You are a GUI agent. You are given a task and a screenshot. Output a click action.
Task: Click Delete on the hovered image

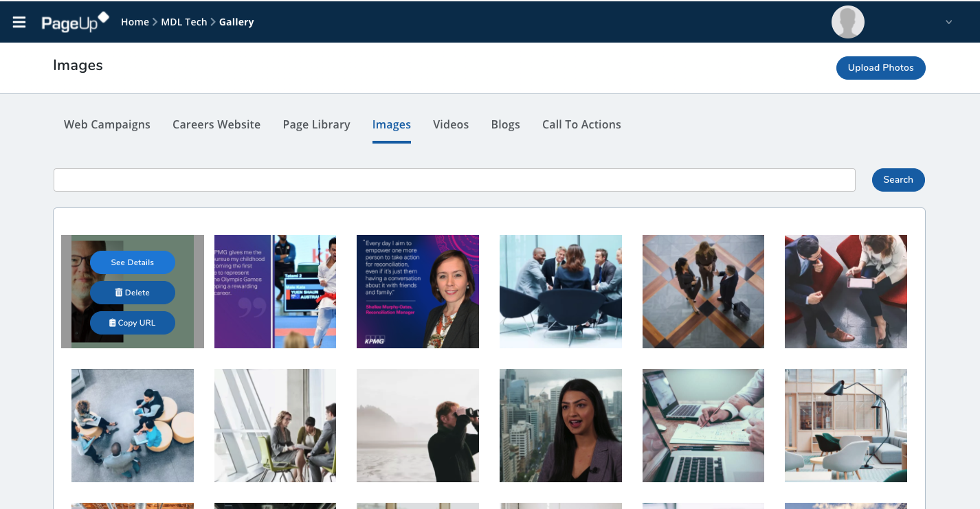tap(133, 293)
